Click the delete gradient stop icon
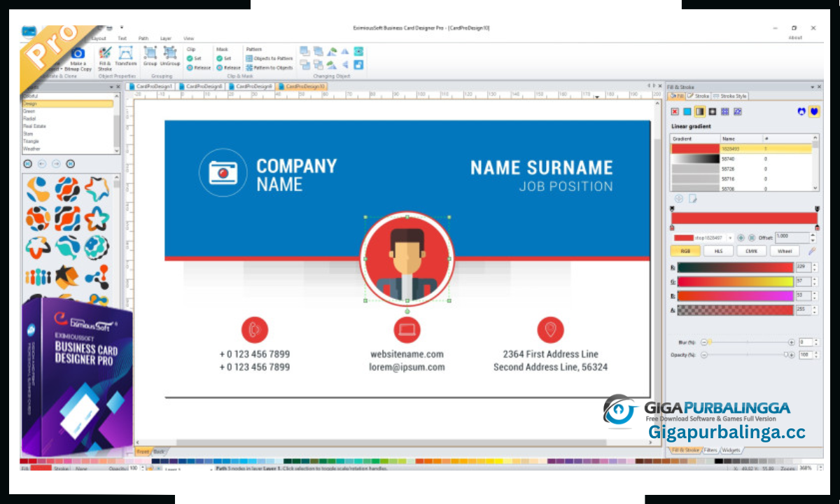 pyautogui.click(x=752, y=238)
